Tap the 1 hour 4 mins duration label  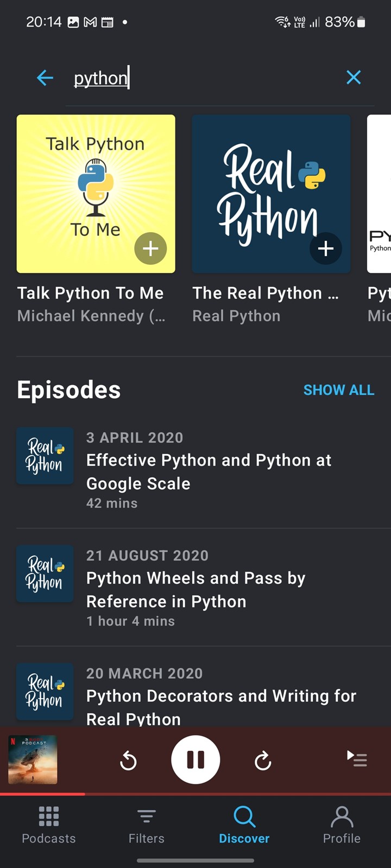(x=130, y=621)
